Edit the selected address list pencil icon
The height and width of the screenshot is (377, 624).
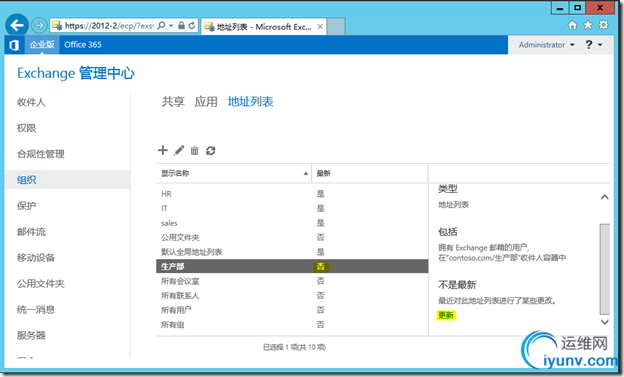coord(179,150)
